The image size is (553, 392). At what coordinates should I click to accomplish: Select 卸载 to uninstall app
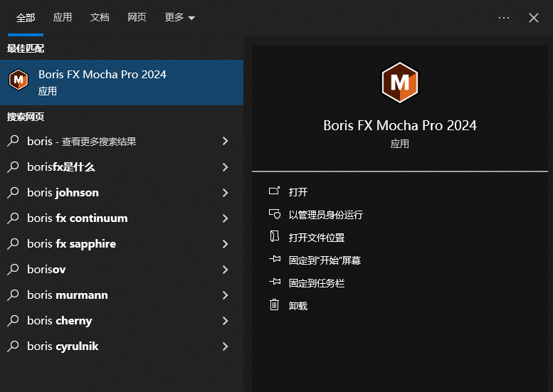coord(298,306)
